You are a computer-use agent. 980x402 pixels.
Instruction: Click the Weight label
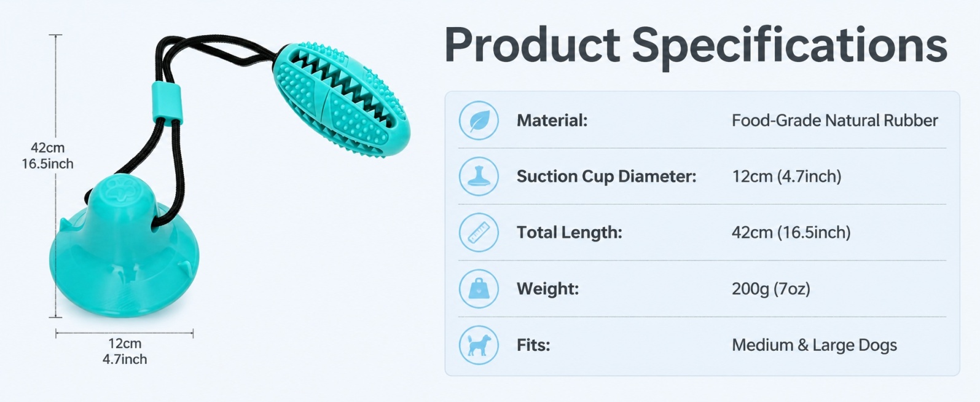click(547, 289)
